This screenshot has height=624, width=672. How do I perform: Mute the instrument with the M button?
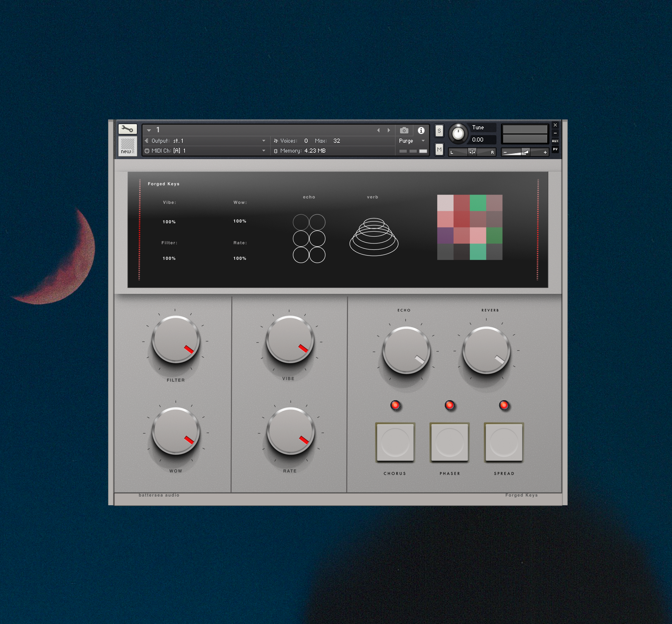[439, 150]
